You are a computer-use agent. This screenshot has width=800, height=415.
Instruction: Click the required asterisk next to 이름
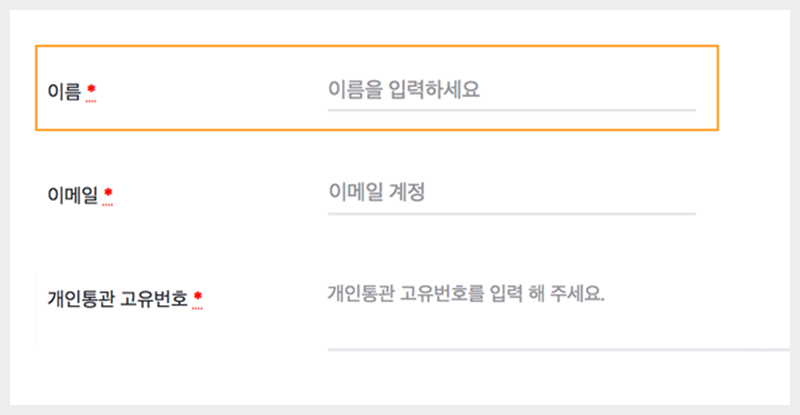point(91,89)
